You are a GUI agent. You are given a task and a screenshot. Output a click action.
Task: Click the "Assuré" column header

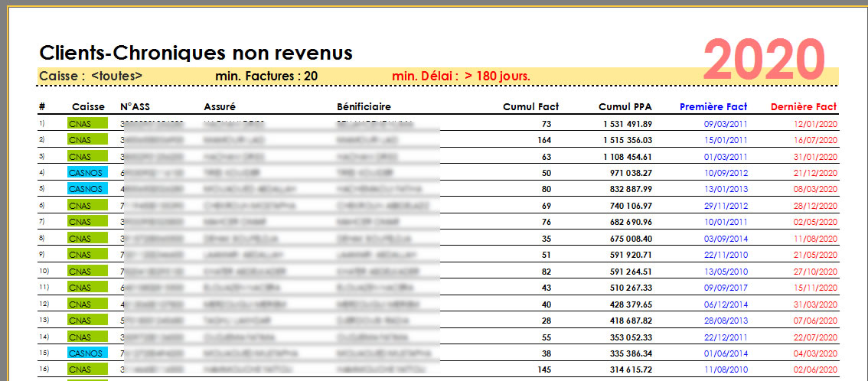coord(220,107)
